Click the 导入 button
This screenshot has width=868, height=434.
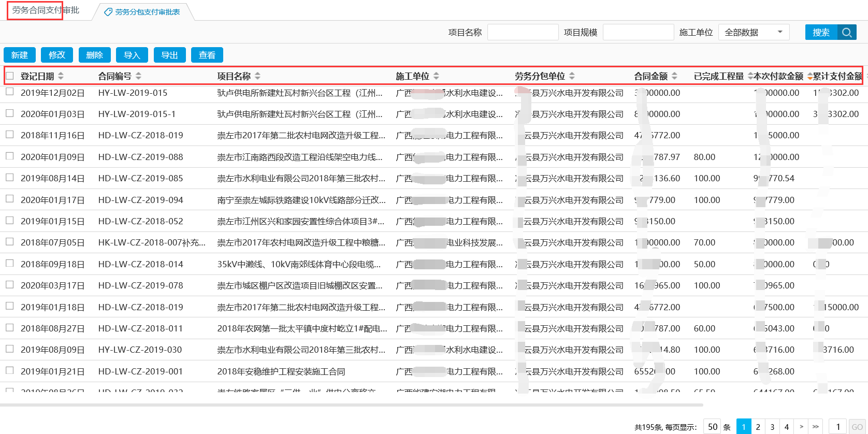[x=132, y=55]
